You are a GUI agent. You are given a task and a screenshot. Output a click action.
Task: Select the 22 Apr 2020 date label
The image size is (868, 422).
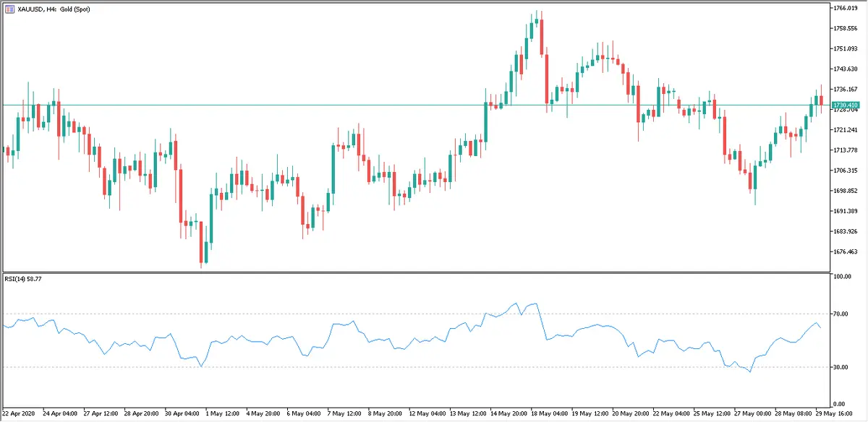tap(20, 414)
